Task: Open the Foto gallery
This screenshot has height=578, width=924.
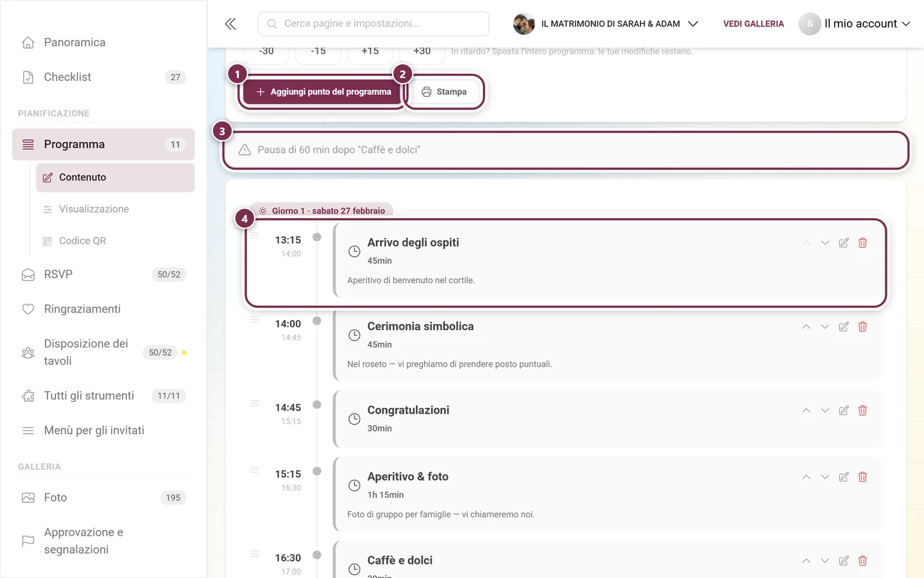Action: (x=103, y=498)
